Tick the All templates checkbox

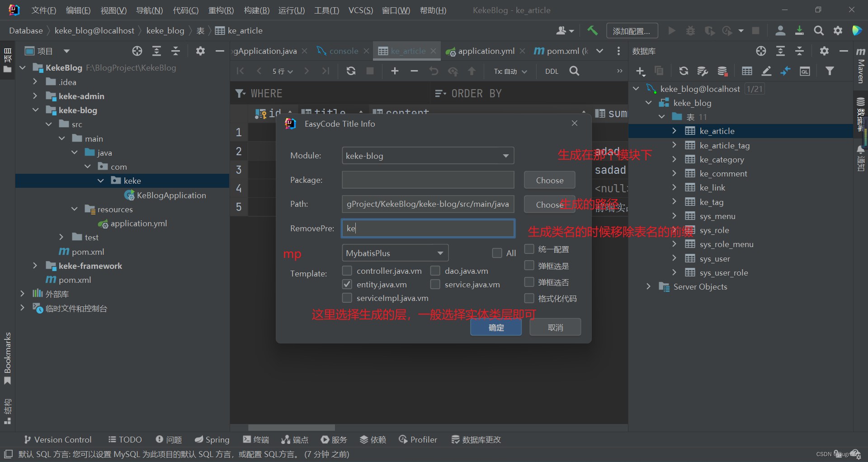(x=497, y=253)
